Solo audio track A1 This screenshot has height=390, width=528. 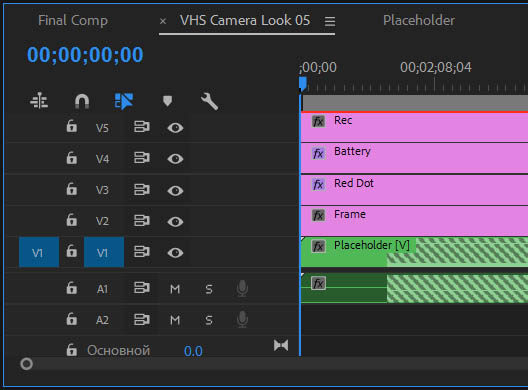point(209,289)
